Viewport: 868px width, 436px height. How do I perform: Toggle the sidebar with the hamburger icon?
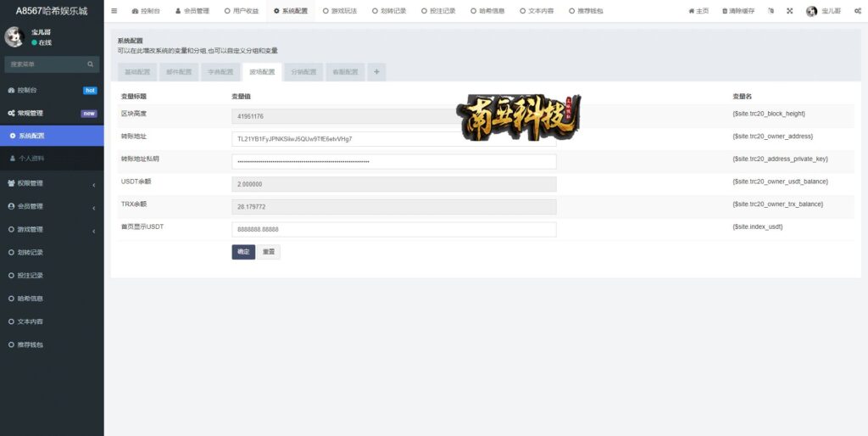click(114, 11)
